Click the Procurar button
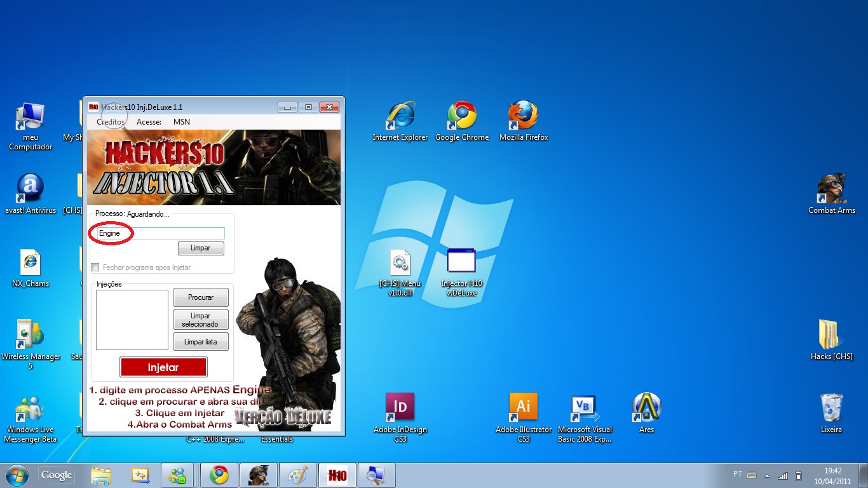The width and height of the screenshot is (868, 488). click(201, 297)
